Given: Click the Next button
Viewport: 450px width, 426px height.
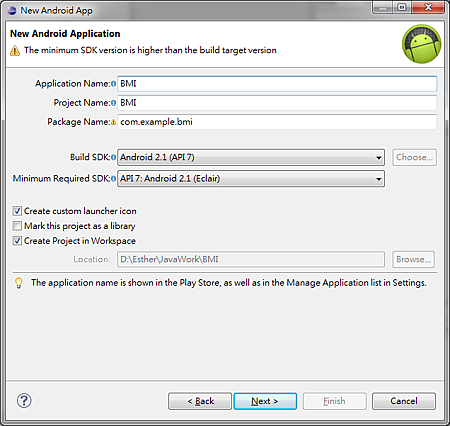Looking at the screenshot, I should (265, 401).
